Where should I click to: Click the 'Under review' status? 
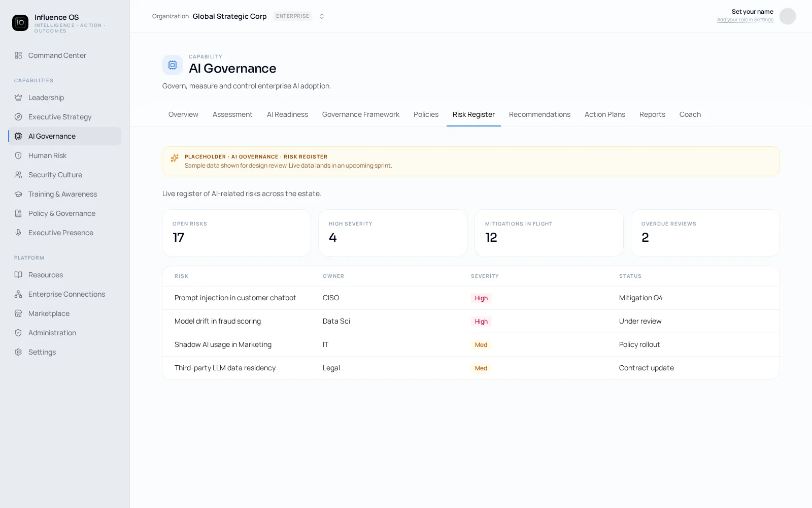(640, 321)
